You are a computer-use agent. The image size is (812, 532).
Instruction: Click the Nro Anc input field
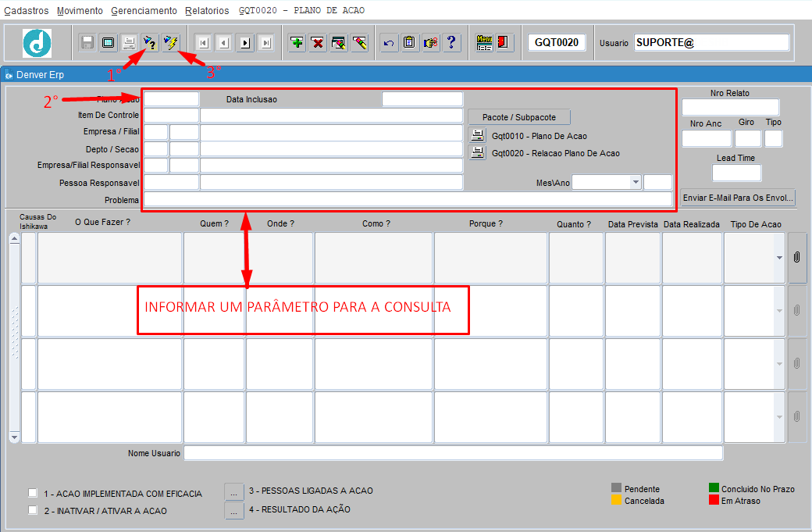point(707,138)
